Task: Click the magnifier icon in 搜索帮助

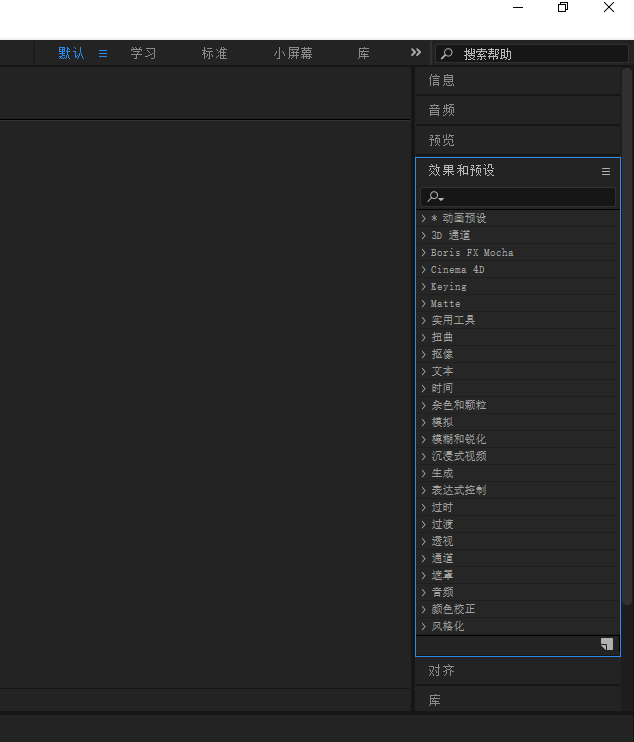Action: [x=447, y=54]
